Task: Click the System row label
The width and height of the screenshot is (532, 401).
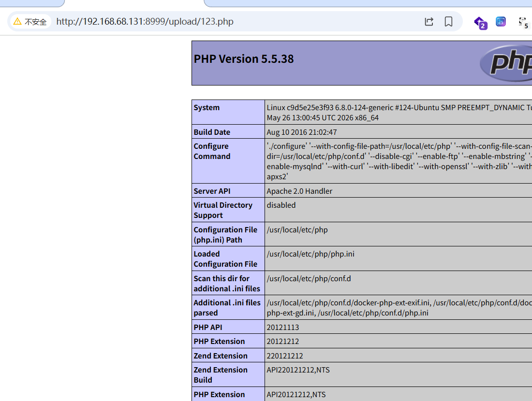Action: pos(207,107)
